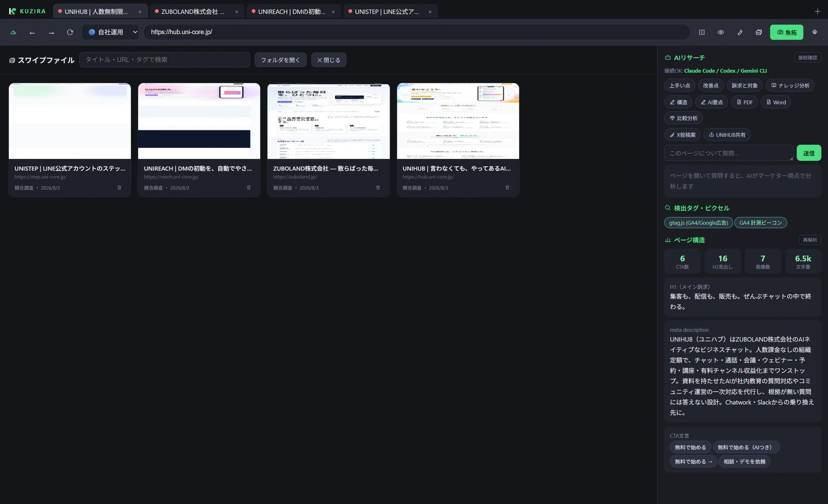Open the 自社運用 profile dropdown

(111, 32)
